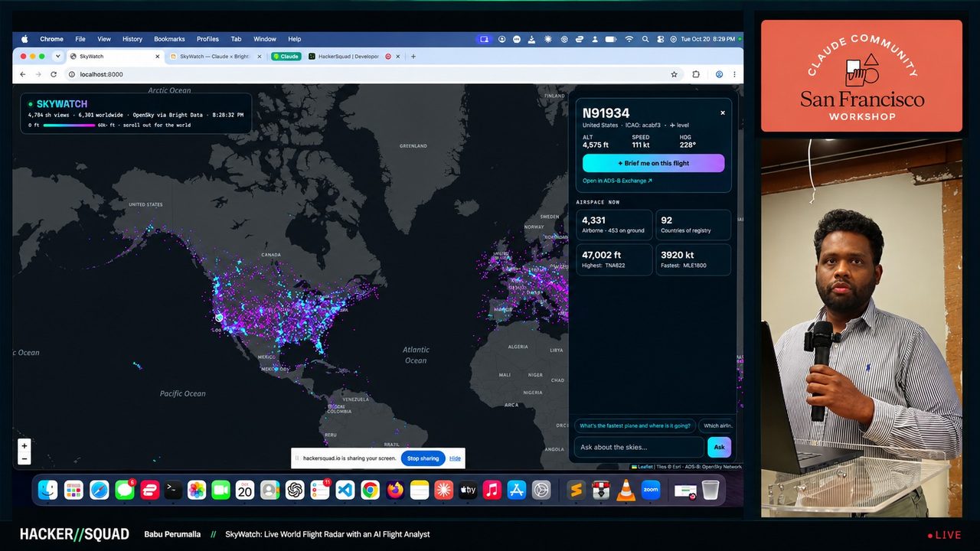Viewport: 980px width, 551px height.
Task: Hide the screen sharing notification bar
Action: click(x=455, y=458)
